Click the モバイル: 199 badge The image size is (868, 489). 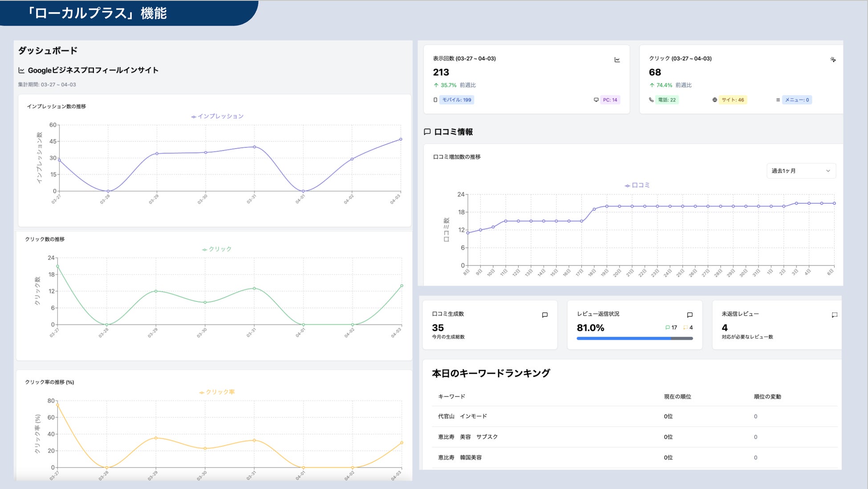coord(457,100)
